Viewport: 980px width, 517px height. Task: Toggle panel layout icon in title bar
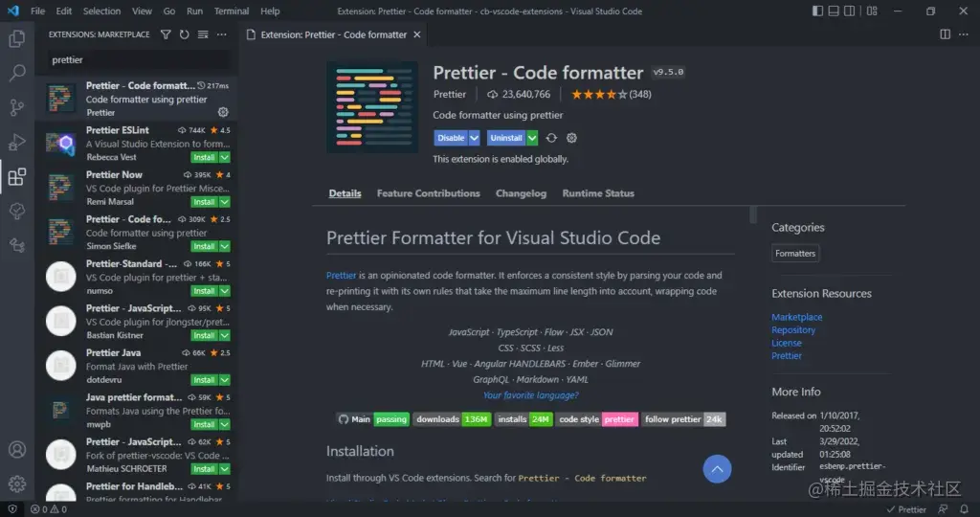834,11
